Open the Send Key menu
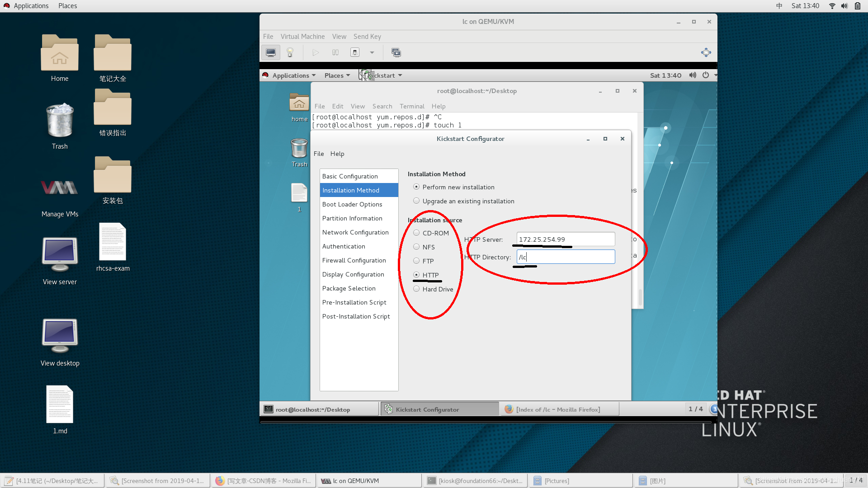 coord(367,37)
